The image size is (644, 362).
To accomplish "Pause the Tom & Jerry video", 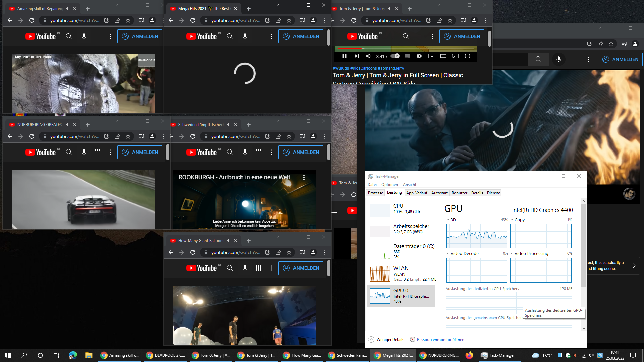I will pyautogui.click(x=344, y=56).
